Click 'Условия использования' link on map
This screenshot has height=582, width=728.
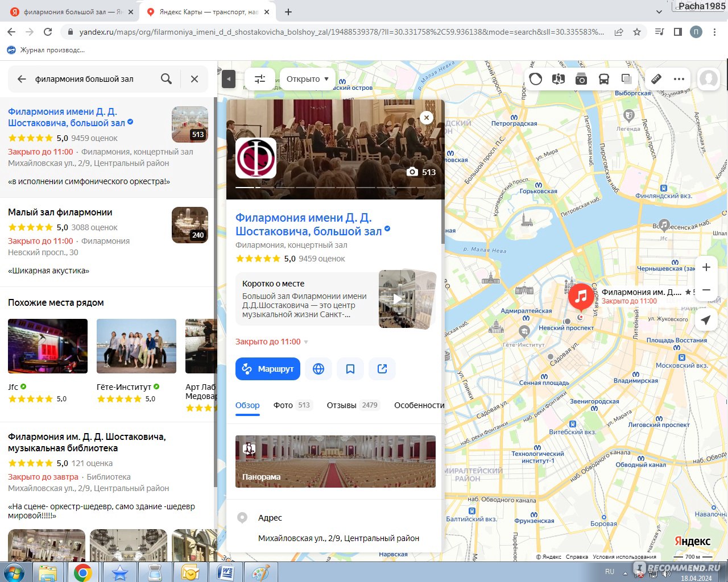[x=624, y=557]
